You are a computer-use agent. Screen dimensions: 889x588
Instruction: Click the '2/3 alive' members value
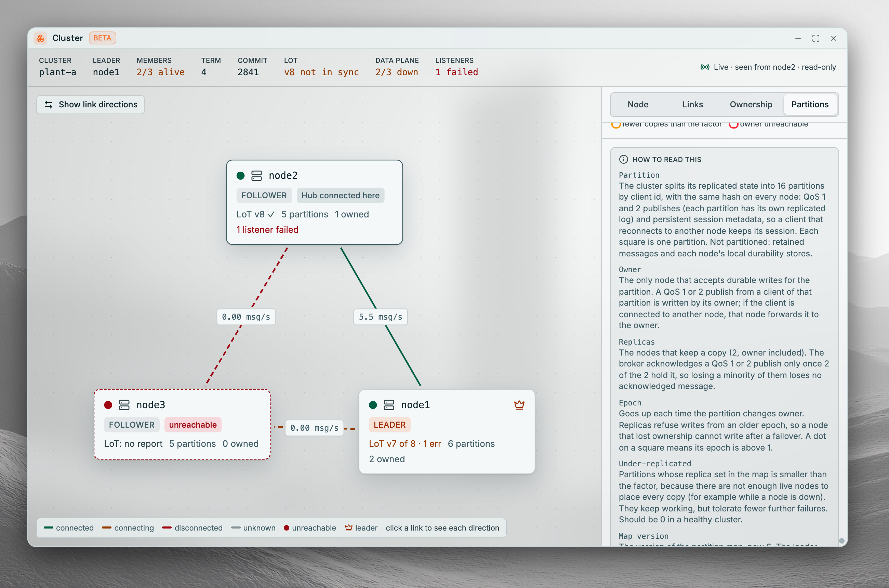161,72
